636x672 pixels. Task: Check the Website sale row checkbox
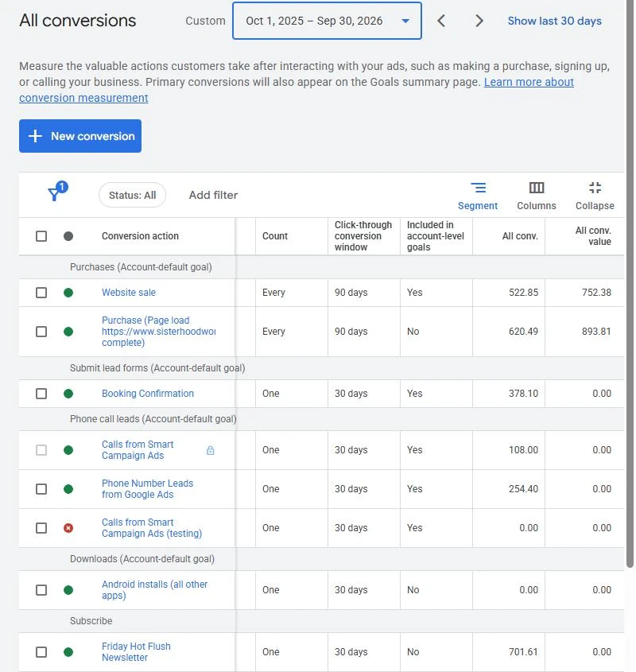tap(41, 293)
